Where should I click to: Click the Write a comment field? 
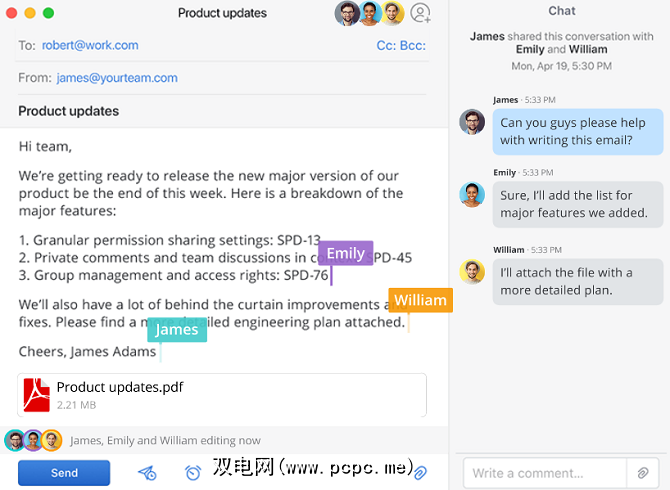[545, 473]
